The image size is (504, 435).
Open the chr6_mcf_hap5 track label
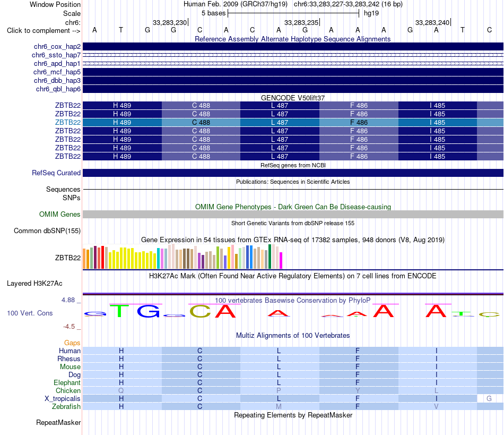pyautogui.click(x=57, y=72)
